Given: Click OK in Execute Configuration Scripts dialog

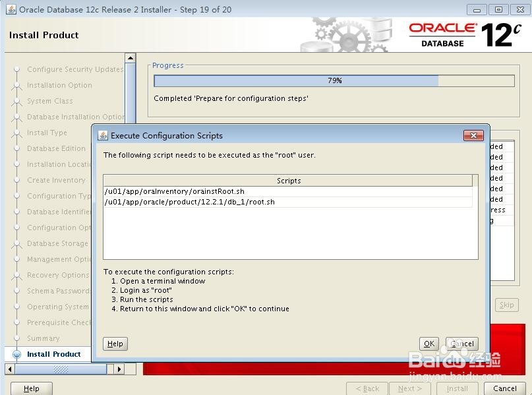Looking at the screenshot, I should click(x=429, y=344).
